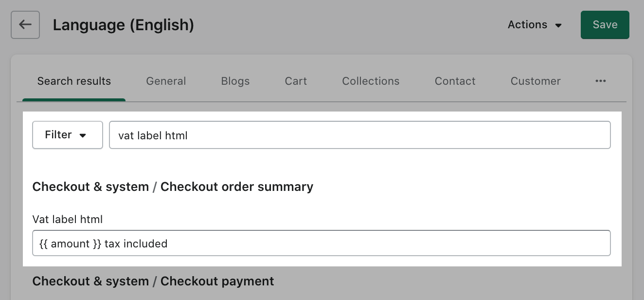Click the Vat label html translation field
The height and width of the screenshot is (300, 644).
pyautogui.click(x=321, y=243)
